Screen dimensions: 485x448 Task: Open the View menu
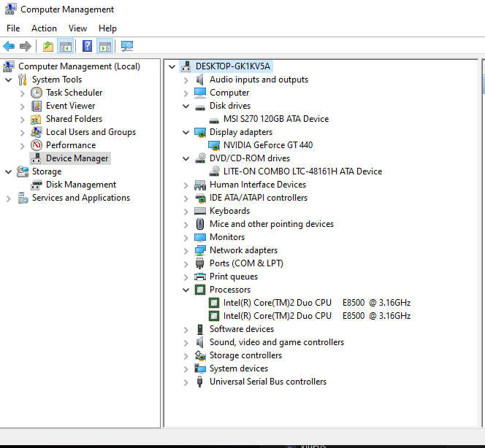[x=77, y=28]
